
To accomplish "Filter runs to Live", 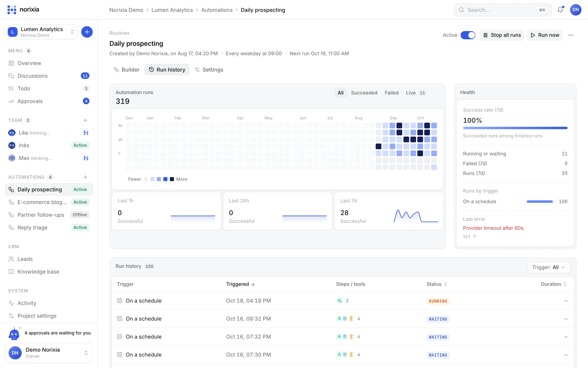I will 416,93.
